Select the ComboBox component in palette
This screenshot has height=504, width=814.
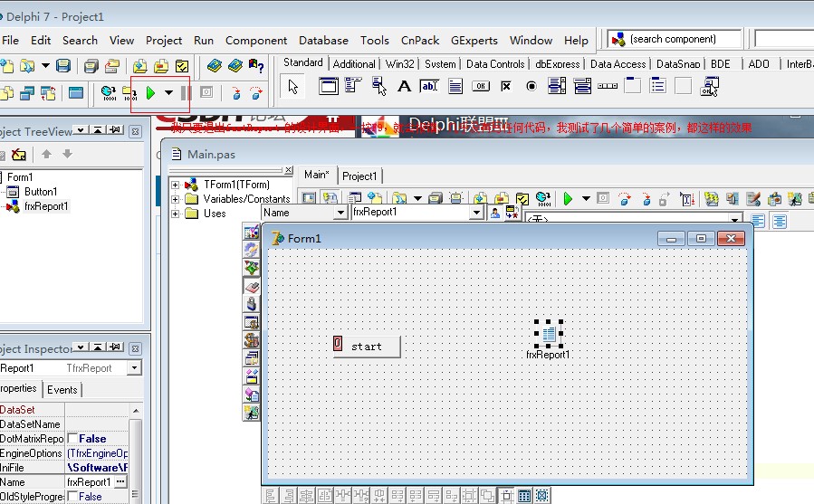click(582, 86)
